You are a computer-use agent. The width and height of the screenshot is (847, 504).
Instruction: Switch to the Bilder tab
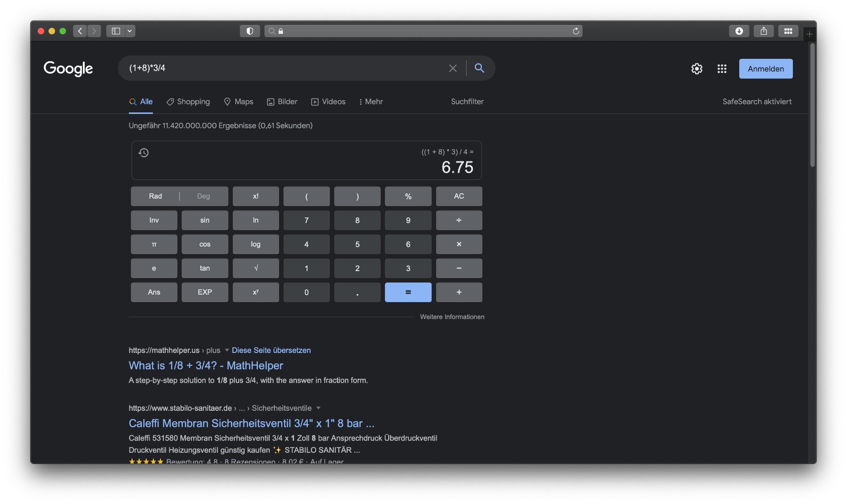[x=282, y=102]
